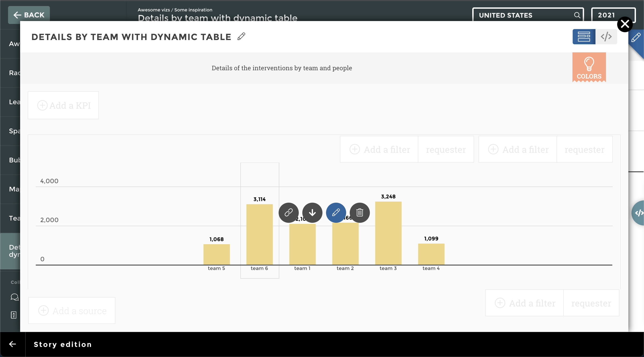
Task: Open the code panel on the right edge
Action: (x=640, y=213)
